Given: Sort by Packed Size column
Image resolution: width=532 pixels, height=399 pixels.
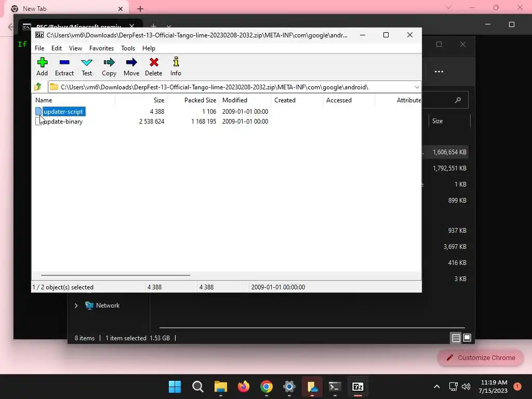Looking at the screenshot, I should [193, 100].
